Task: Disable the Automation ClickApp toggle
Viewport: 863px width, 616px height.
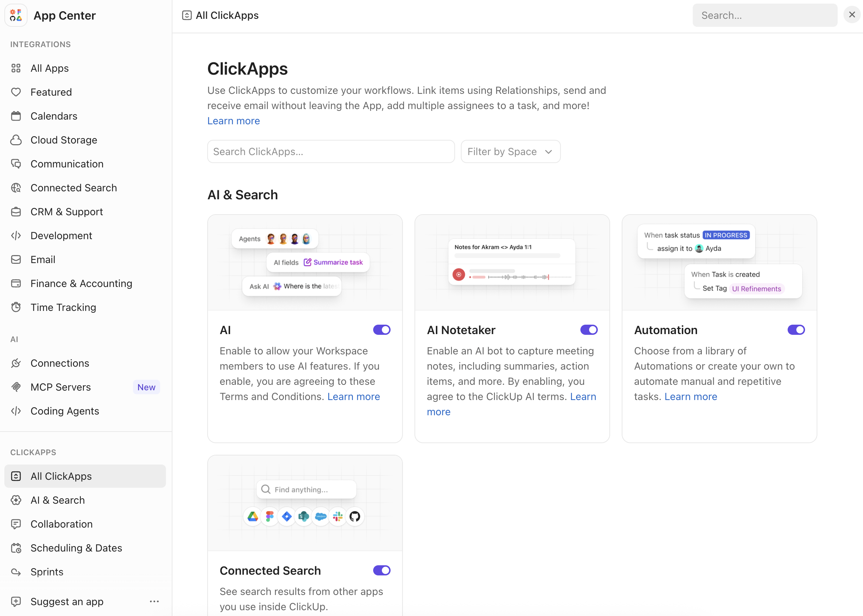Action: click(796, 330)
